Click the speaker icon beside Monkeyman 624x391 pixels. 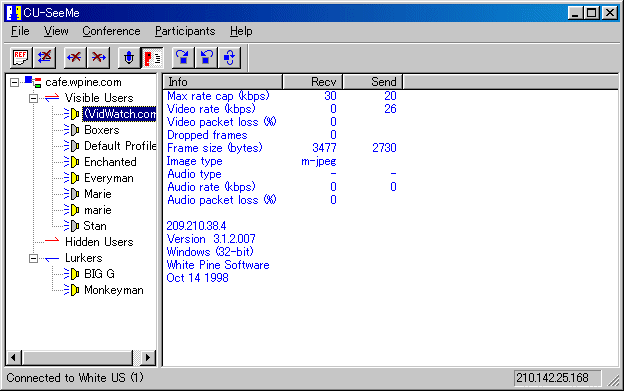(72, 290)
